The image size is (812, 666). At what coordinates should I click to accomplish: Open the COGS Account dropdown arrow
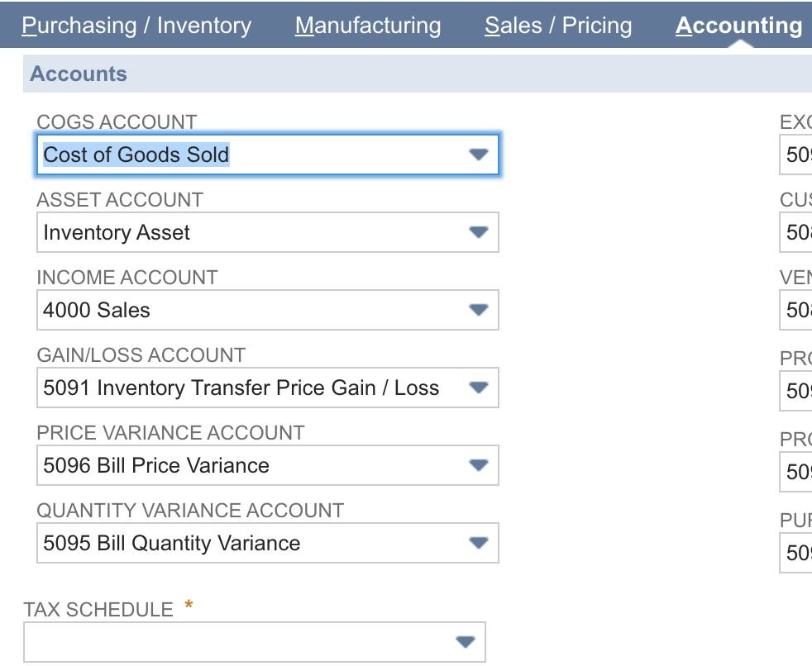point(479,155)
